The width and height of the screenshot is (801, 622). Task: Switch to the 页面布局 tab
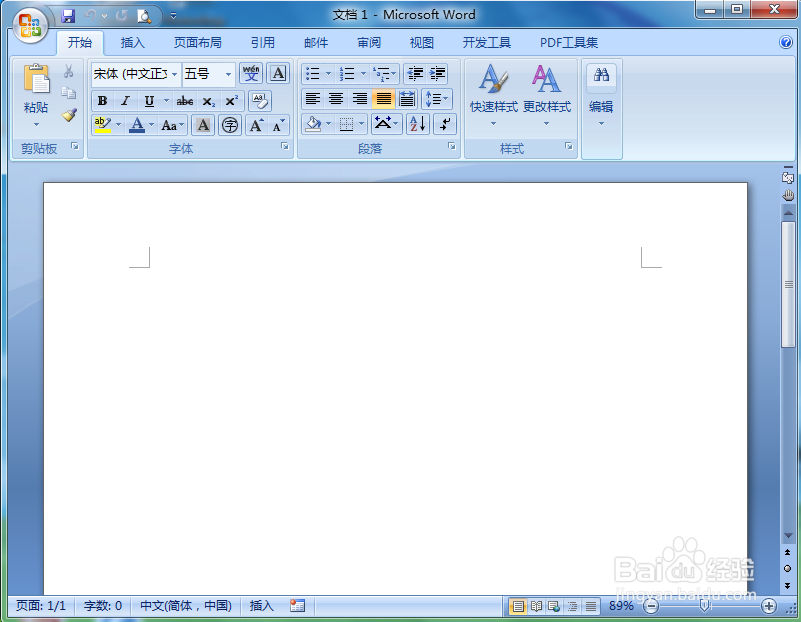198,42
